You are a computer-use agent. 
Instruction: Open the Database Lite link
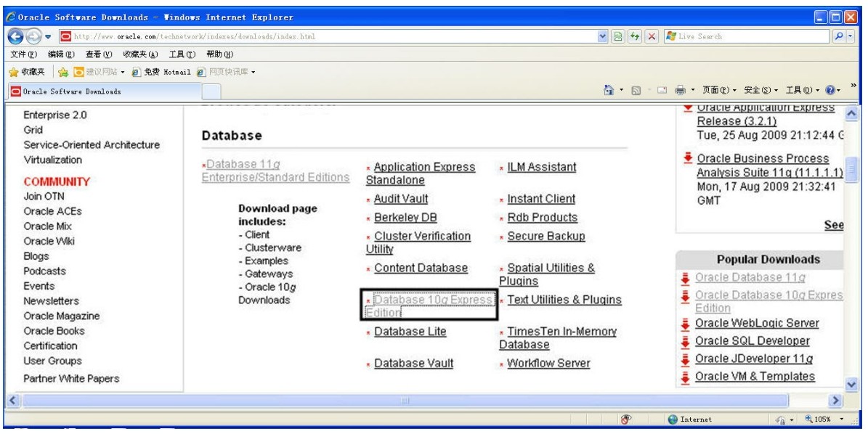tap(410, 332)
